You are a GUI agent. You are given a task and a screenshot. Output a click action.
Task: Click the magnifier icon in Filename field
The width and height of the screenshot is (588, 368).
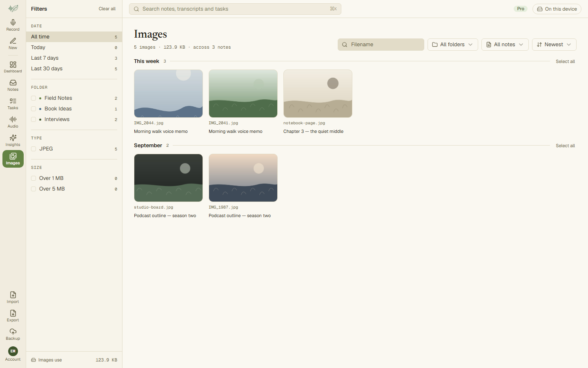[345, 45]
